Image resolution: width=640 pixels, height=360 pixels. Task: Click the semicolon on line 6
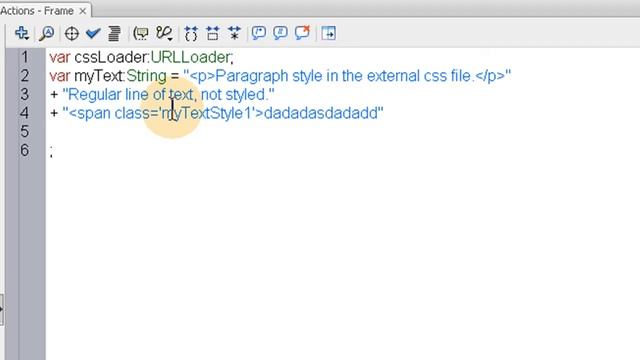[51, 151]
